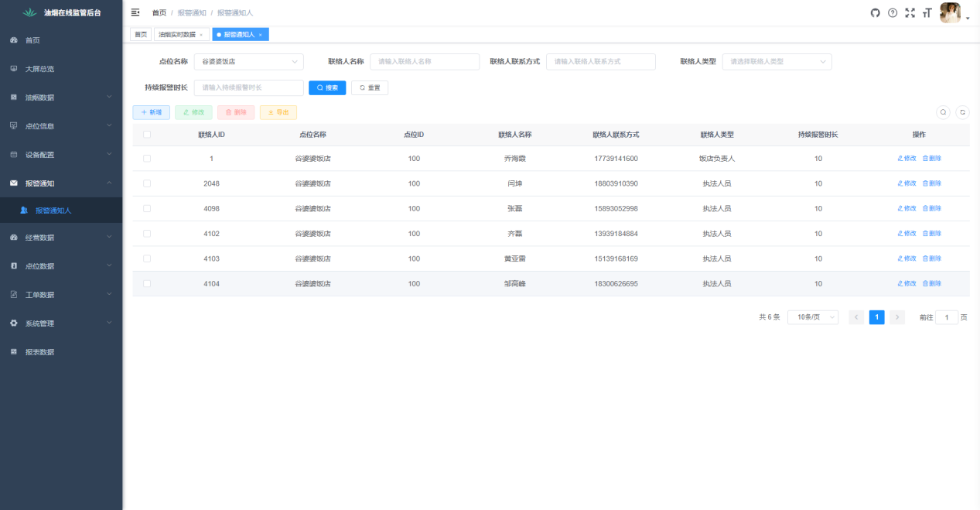The height and width of the screenshot is (510, 980).
Task: Focus the 联络人联系方式 input field
Action: [x=601, y=62]
